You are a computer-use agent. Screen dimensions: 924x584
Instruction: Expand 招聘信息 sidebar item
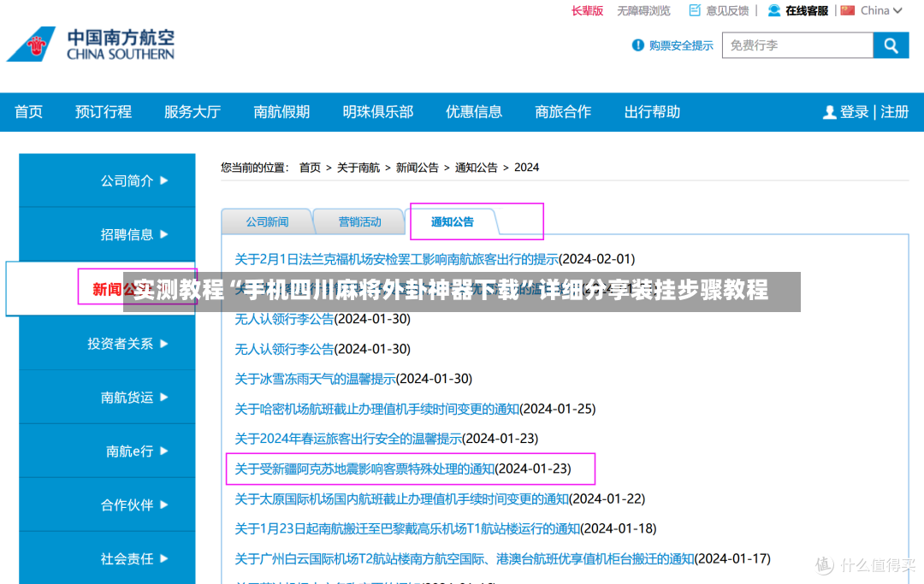(x=107, y=234)
